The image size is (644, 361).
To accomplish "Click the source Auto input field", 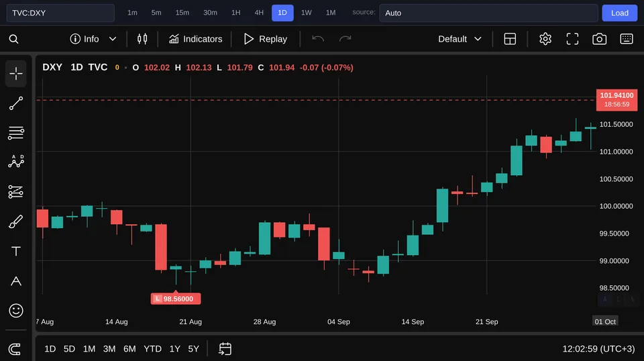I will (x=488, y=13).
